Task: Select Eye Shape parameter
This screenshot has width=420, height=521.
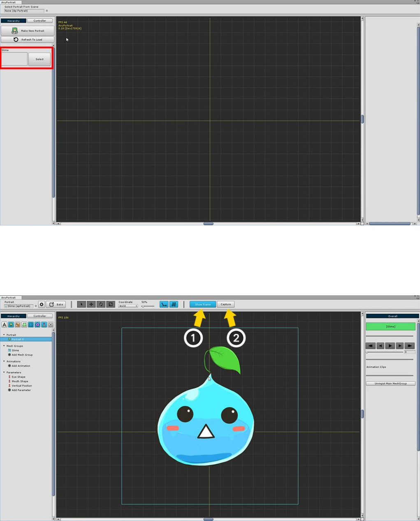Action: [17, 377]
